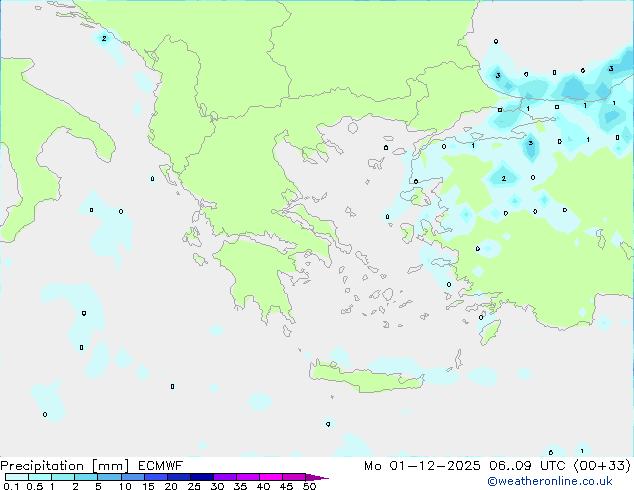Click the 'Precipitation [mm]' title text
Image resolution: width=634 pixels, height=490 pixels.
pos(65,466)
